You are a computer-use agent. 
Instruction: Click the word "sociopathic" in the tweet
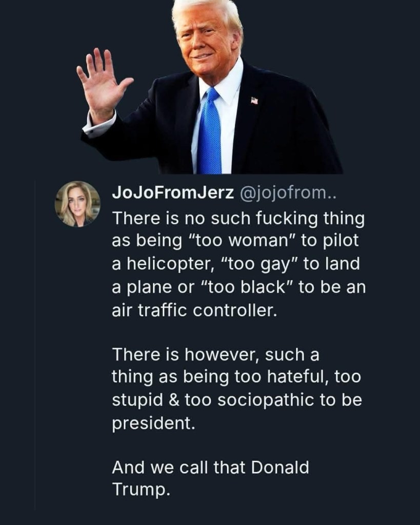[266, 400]
